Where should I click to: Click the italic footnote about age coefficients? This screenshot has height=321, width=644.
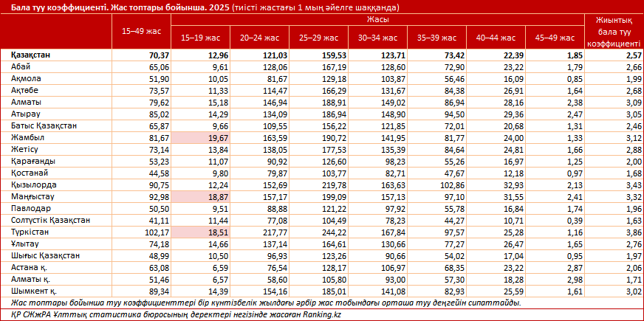click(x=266, y=303)
